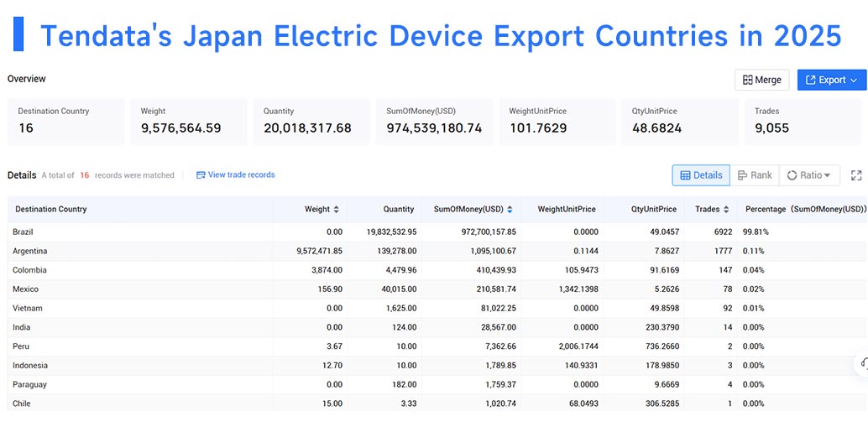Select the Indonesia row country name
Image resolution: width=868 pixels, height=427 pixels.
coord(30,366)
